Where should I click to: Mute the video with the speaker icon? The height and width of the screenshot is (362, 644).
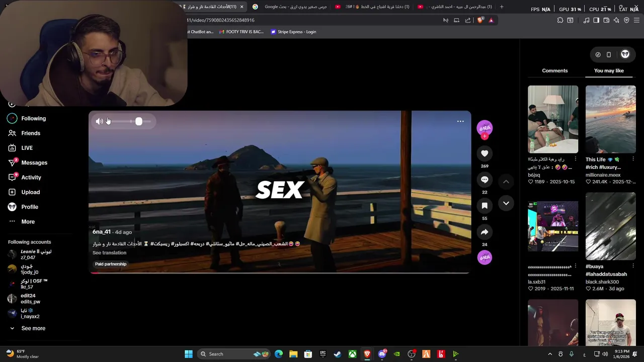99,121
